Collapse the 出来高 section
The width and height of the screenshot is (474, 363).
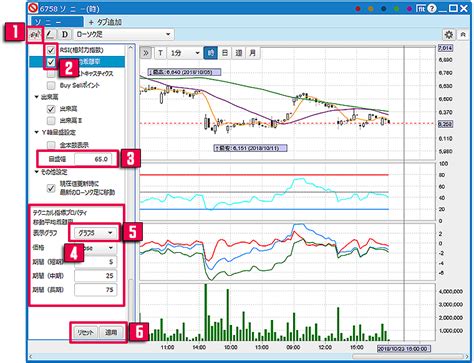(37, 97)
